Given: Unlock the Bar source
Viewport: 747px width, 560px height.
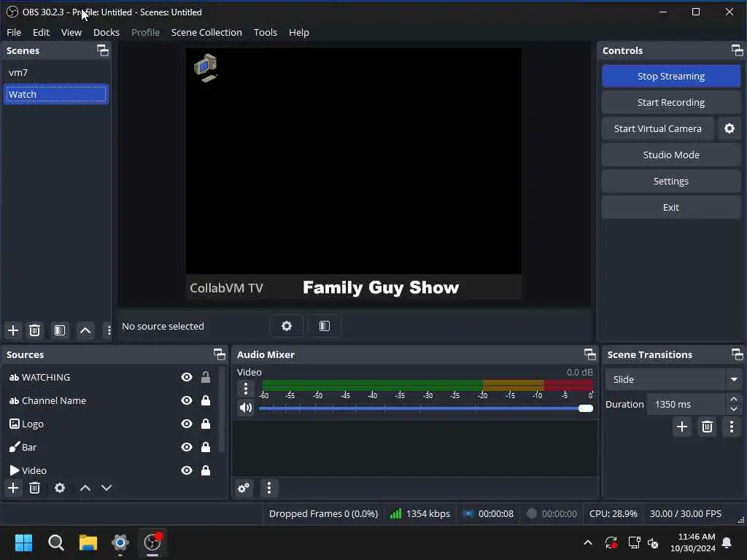Looking at the screenshot, I should click(x=205, y=447).
